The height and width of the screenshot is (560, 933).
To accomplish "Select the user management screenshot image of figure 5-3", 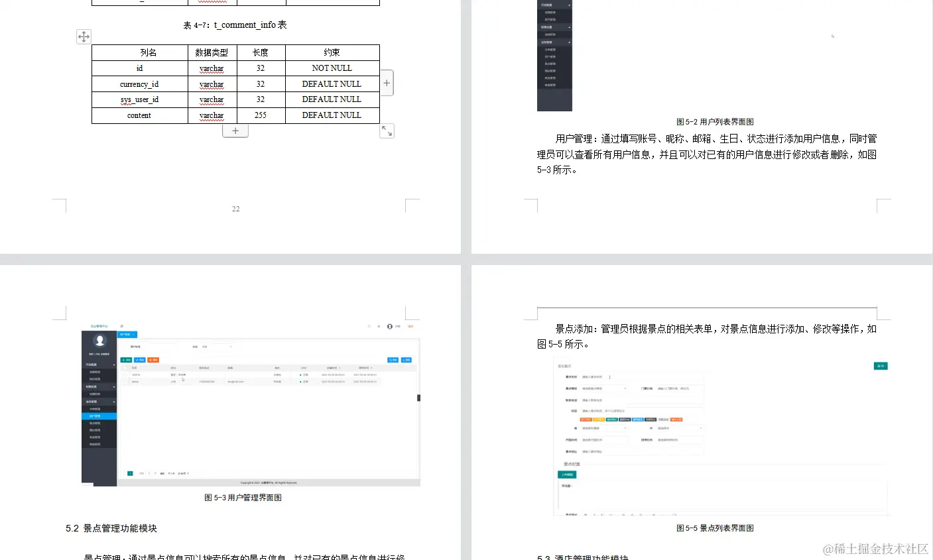I will [251, 404].
